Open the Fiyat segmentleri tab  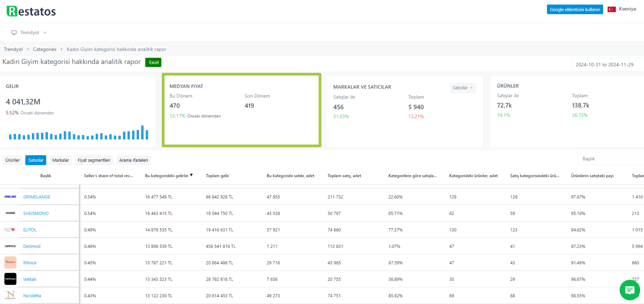coord(94,160)
